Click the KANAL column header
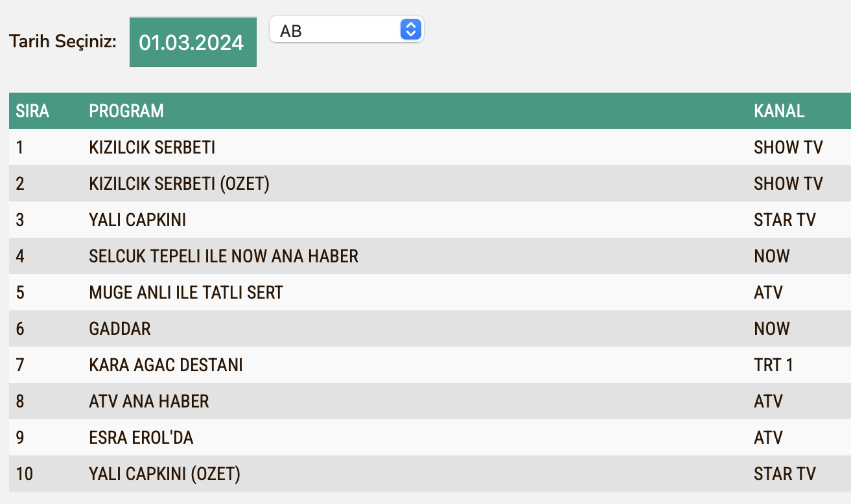Viewport: 851px width, 504px height. tap(779, 111)
